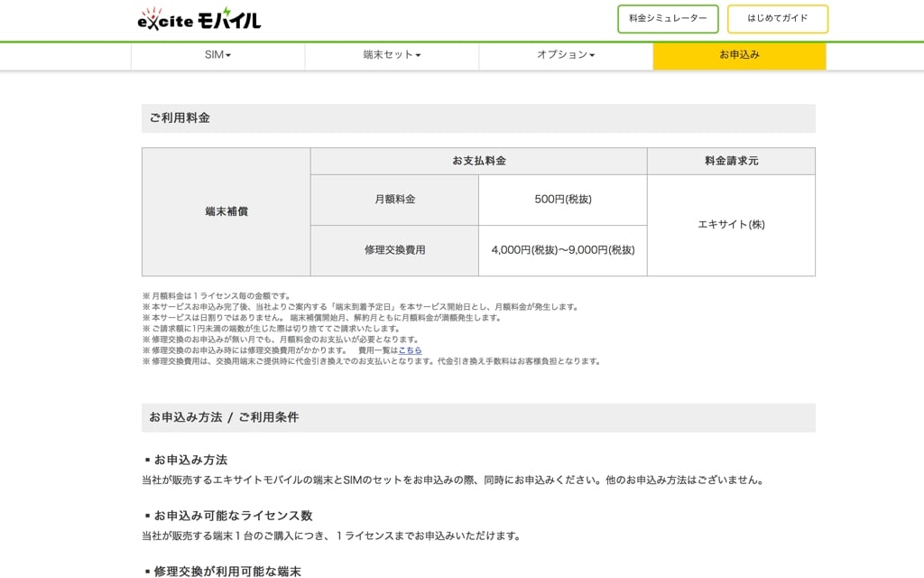Screen dimensions: 924x578
Task: Click the text about 1ライセンスまでお申込み
Action: coord(331,536)
